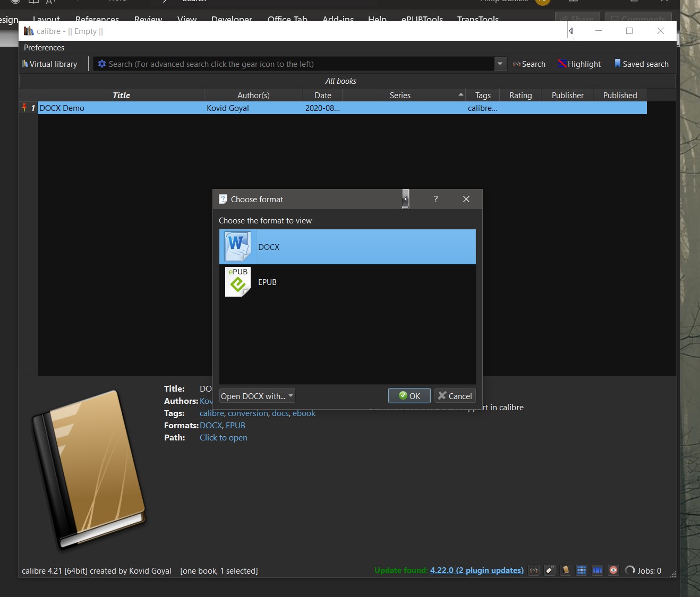
Task: Select EPUB in the format list
Action: [x=347, y=282]
